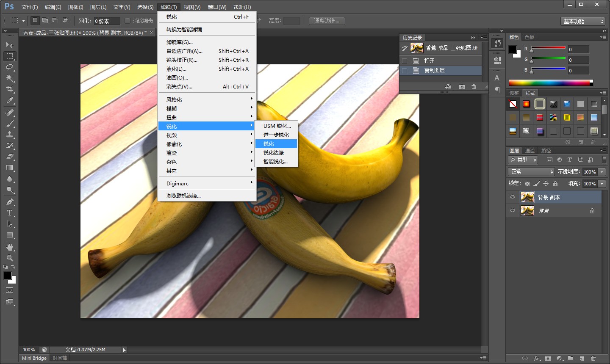The height and width of the screenshot is (364, 610).
Task: Toggle Quick Mask mode icon
Action: pyautogui.click(x=10, y=290)
